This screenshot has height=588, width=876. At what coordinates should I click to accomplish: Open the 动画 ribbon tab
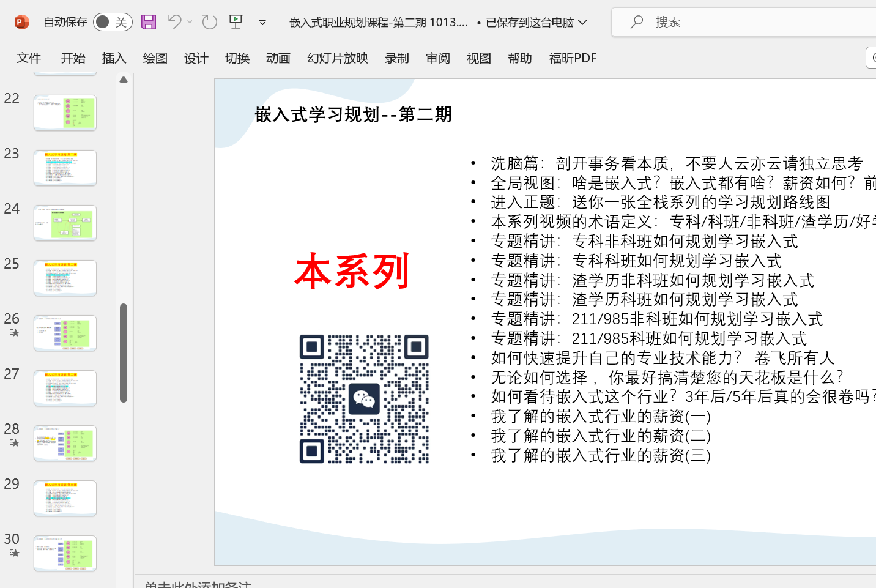point(278,58)
